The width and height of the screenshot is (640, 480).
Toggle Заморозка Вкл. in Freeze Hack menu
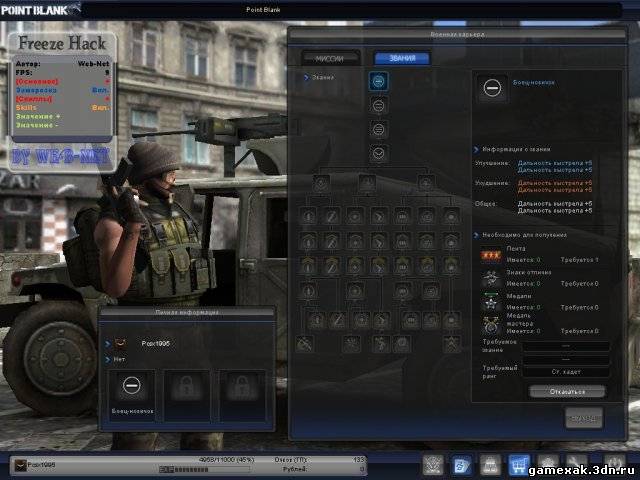click(62, 90)
